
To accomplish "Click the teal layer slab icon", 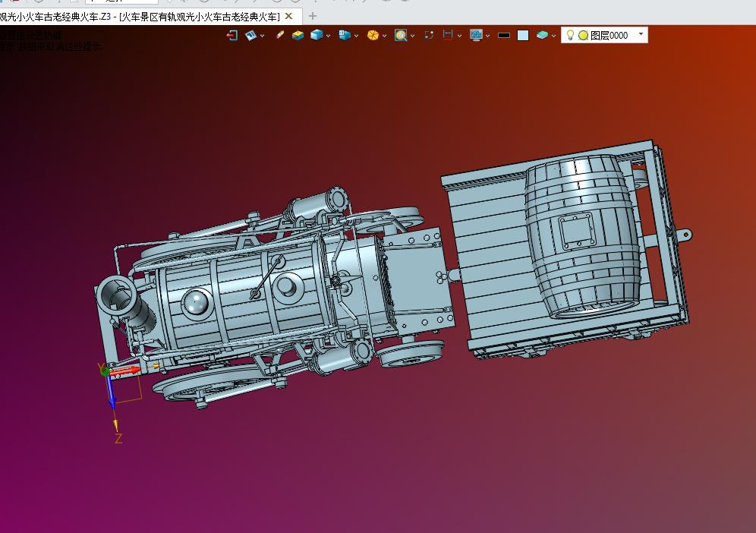I will tap(542, 35).
